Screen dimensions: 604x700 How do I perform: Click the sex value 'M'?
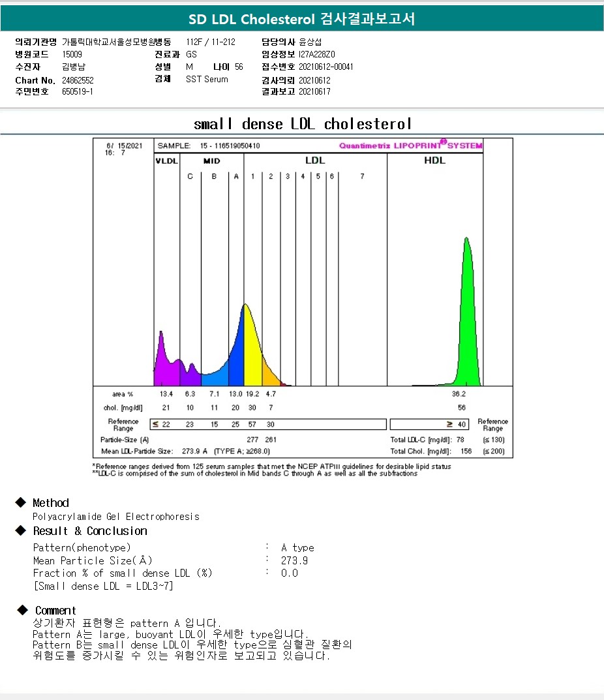pyautogui.click(x=189, y=67)
